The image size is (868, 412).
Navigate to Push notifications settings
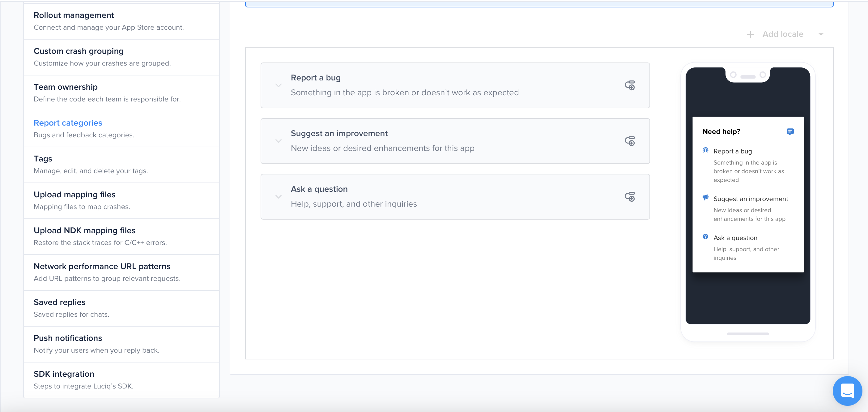click(68, 338)
